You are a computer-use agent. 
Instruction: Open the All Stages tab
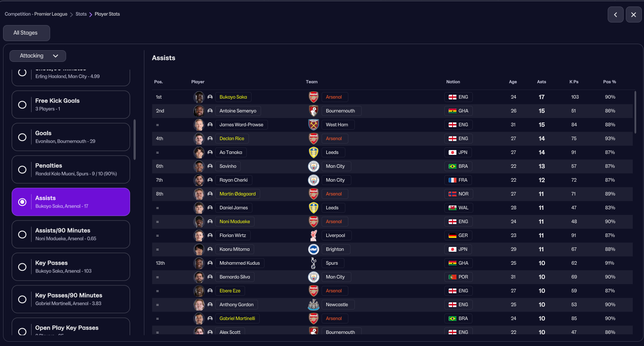(26, 33)
